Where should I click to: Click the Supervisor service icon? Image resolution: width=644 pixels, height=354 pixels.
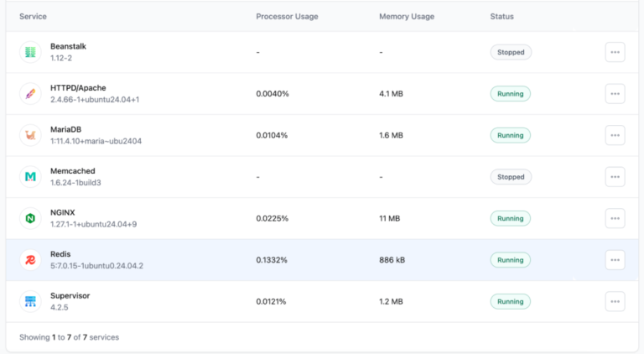pos(30,301)
